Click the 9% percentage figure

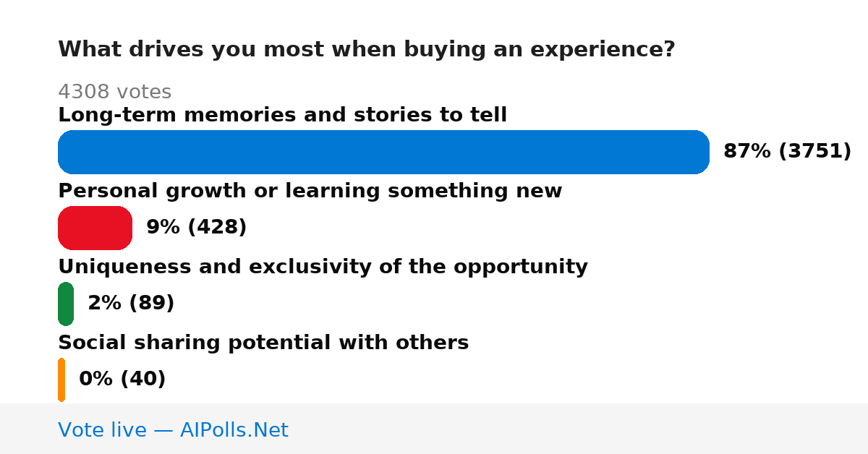tap(163, 228)
